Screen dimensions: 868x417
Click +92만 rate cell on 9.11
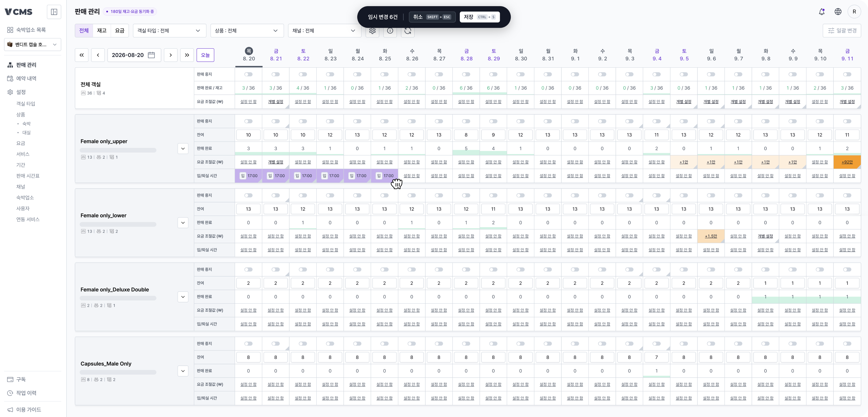tap(847, 162)
